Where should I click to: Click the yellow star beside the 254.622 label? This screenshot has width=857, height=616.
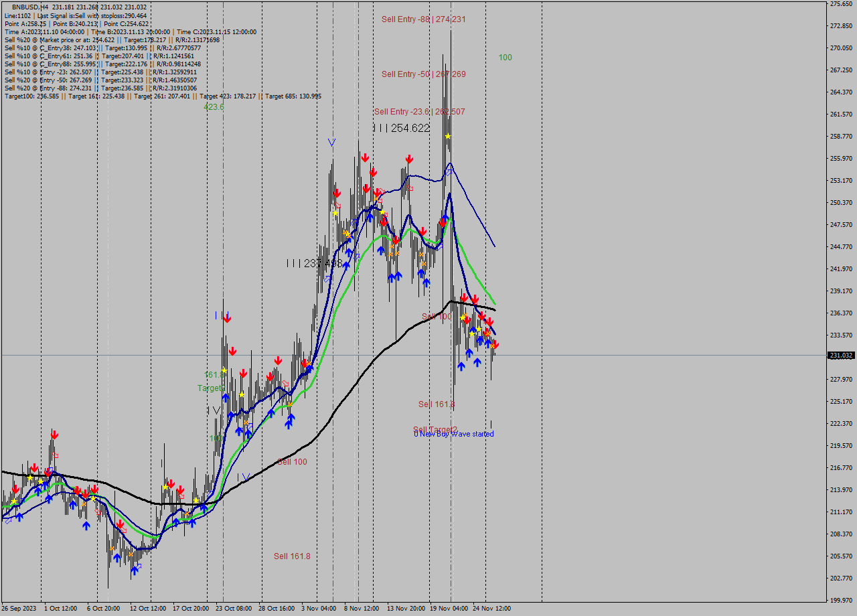[448, 136]
